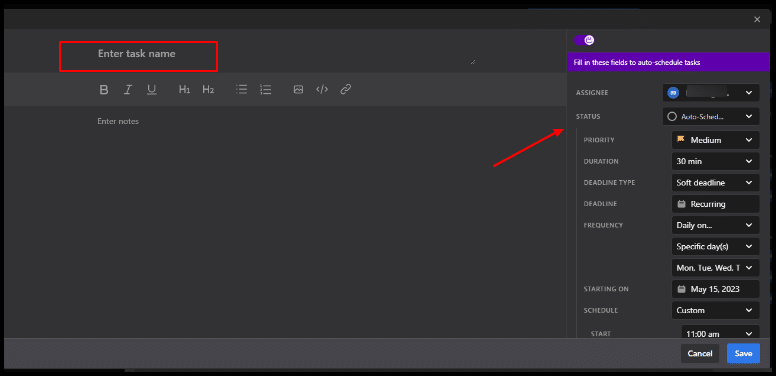
Task: Click the Enter notes area
Action: pos(118,121)
